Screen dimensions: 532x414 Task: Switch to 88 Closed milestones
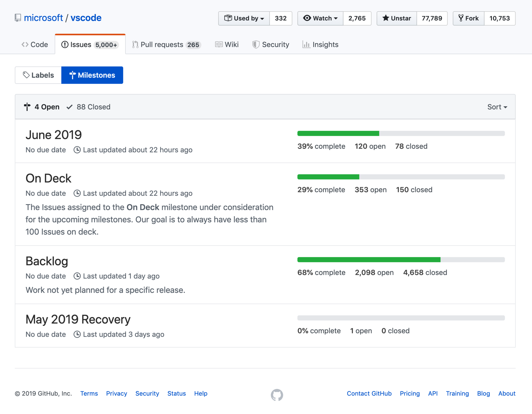[89, 107]
